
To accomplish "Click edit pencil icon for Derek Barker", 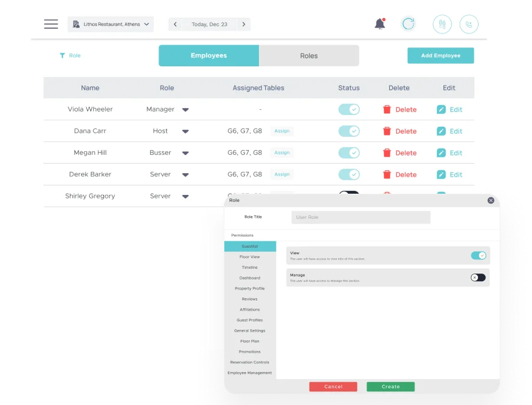I will click(x=441, y=174).
